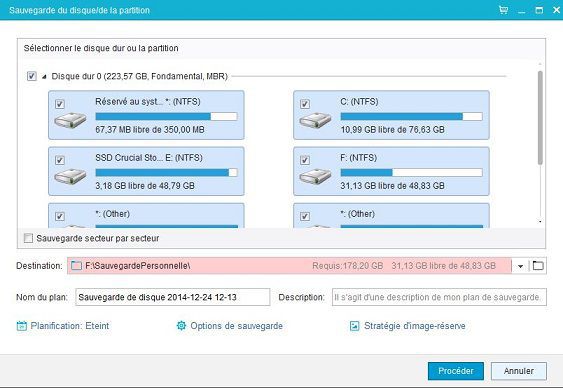Uncheck the left *: (Other) partition checkbox
This screenshot has height=388, width=563.
coord(60,216)
